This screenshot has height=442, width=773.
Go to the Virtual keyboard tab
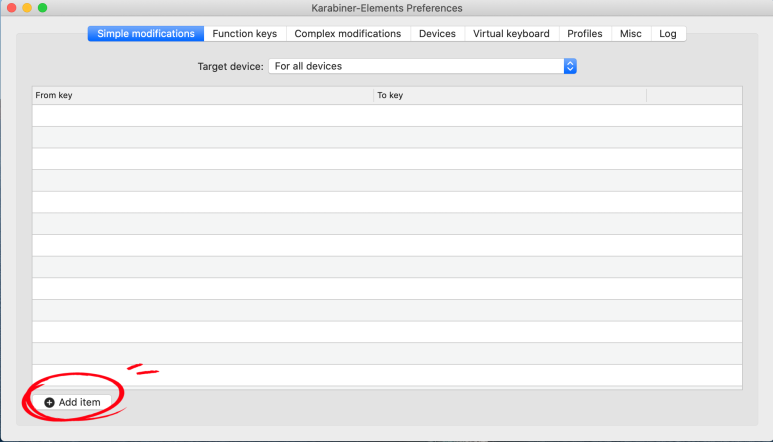[511, 34]
